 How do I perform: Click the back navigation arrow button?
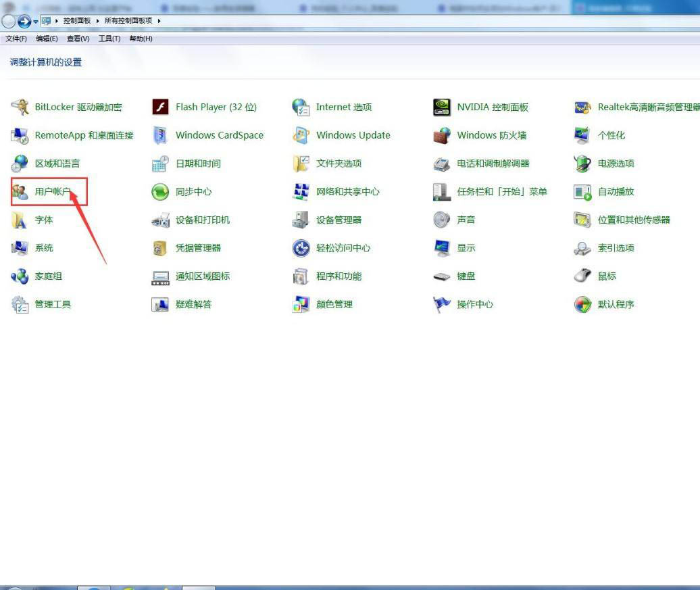[9, 21]
